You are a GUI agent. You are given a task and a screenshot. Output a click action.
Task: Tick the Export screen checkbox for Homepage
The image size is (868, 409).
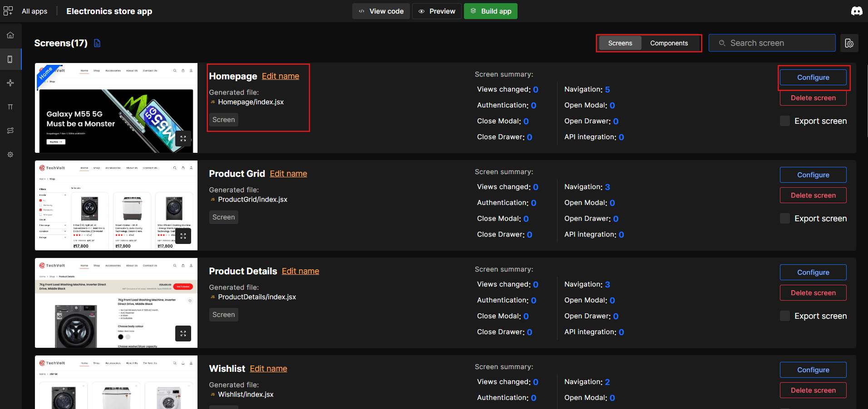coord(785,121)
